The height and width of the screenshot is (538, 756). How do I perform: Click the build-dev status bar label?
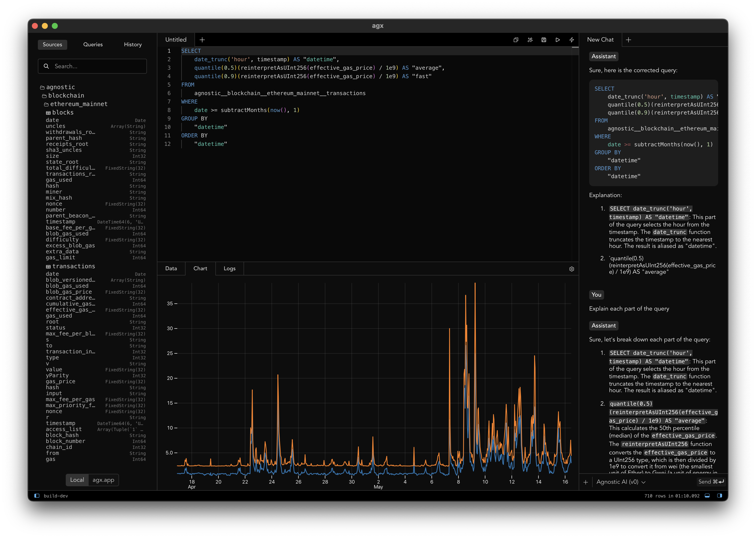click(x=56, y=496)
